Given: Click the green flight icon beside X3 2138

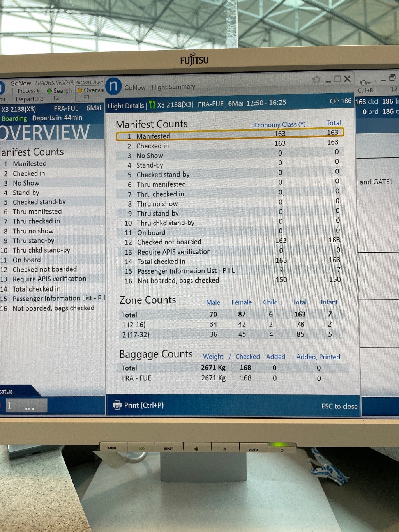Looking at the screenshot, I should [152, 105].
